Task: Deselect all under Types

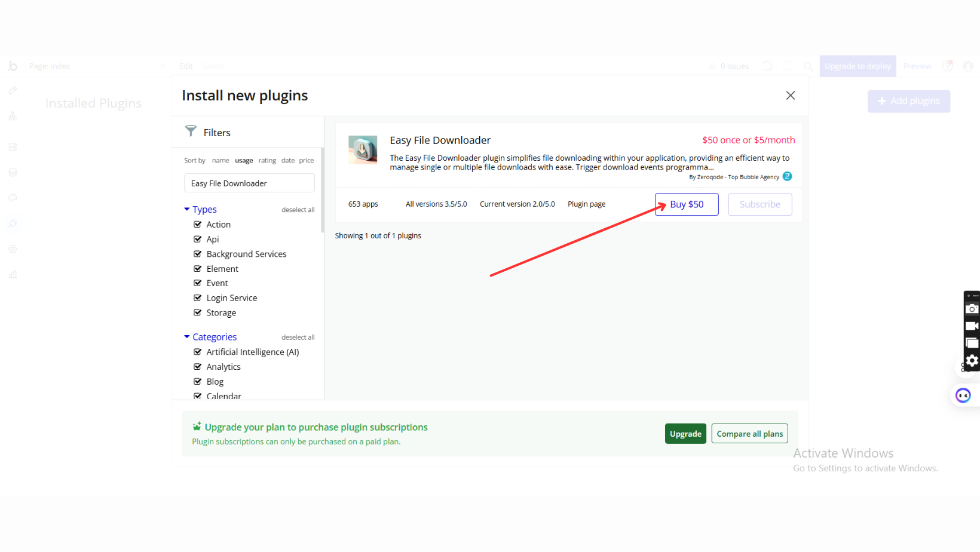Action: pos(298,210)
